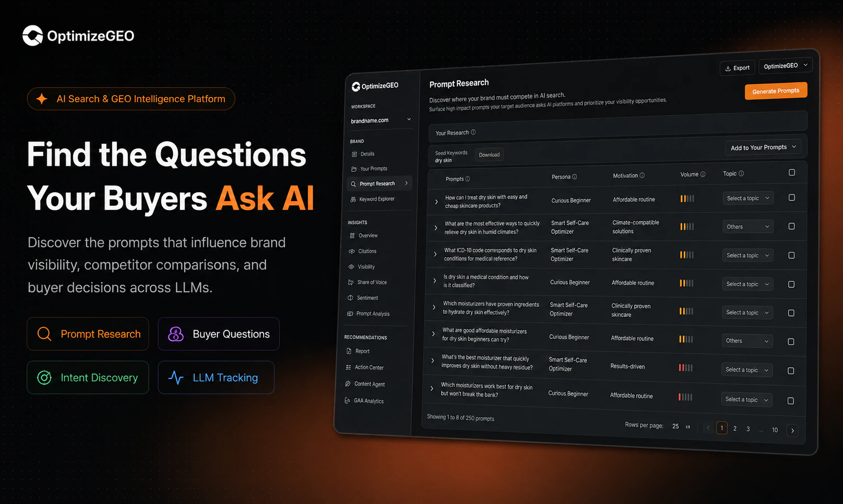The image size is (843, 504).
Task: Select the Sentiment icon under Insights
Action: click(x=351, y=298)
